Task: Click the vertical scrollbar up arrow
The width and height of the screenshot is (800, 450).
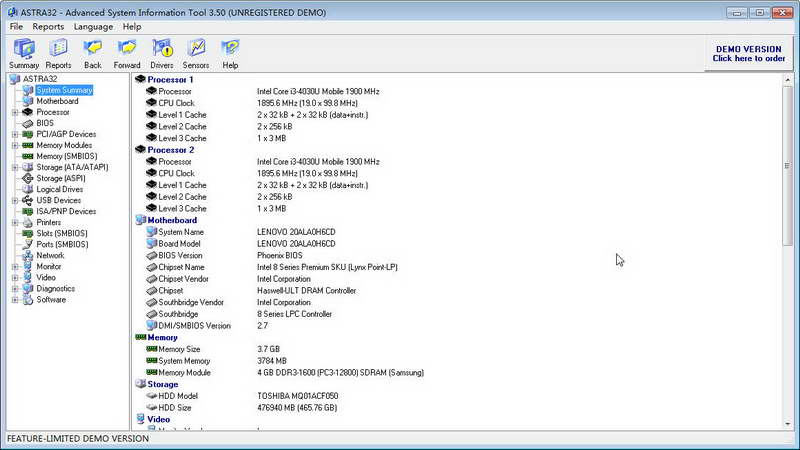Action: pos(787,80)
